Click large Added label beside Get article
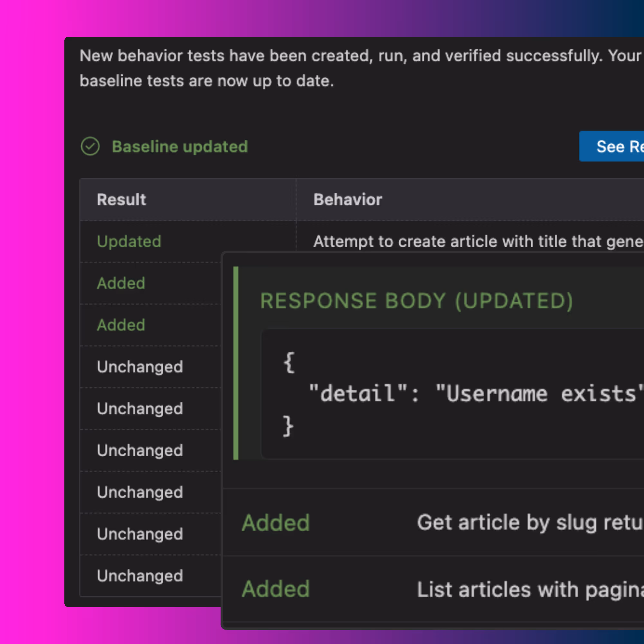 tap(276, 523)
